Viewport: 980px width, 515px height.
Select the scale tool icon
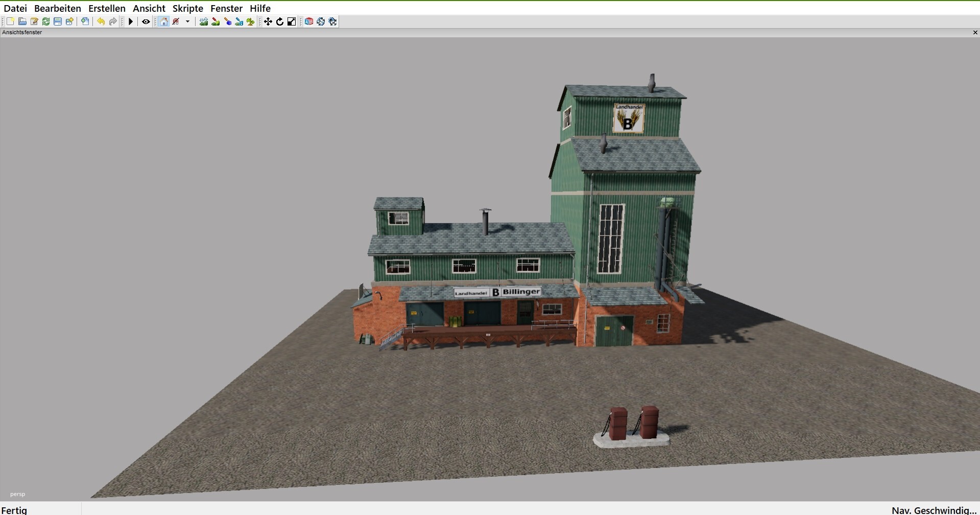[x=292, y=21]
